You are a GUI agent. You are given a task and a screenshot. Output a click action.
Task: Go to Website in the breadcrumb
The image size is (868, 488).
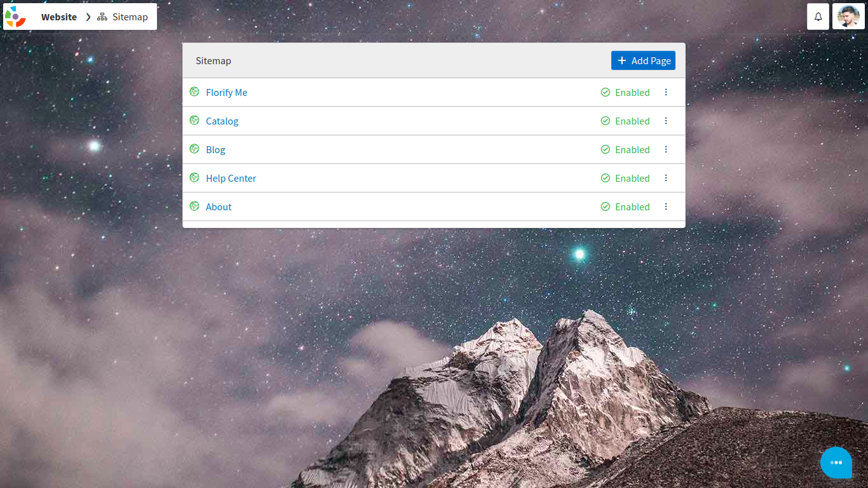59,17
